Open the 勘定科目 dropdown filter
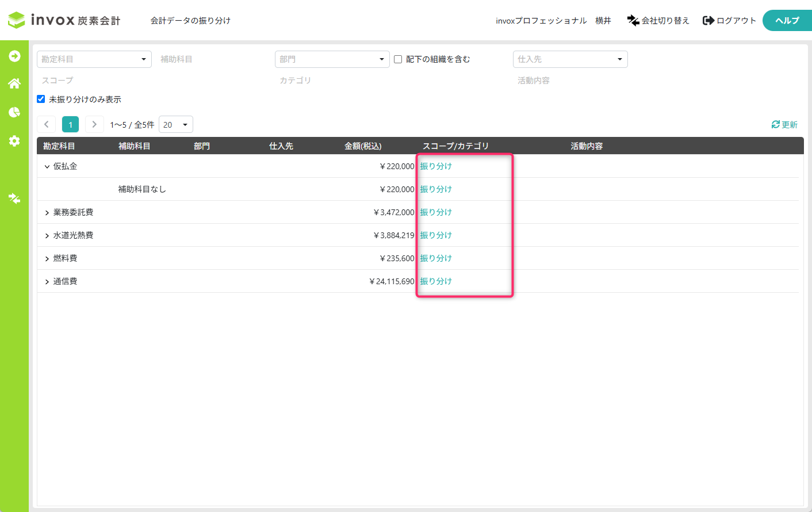This screenshot has height=512, width=812. tap(94, 59)
